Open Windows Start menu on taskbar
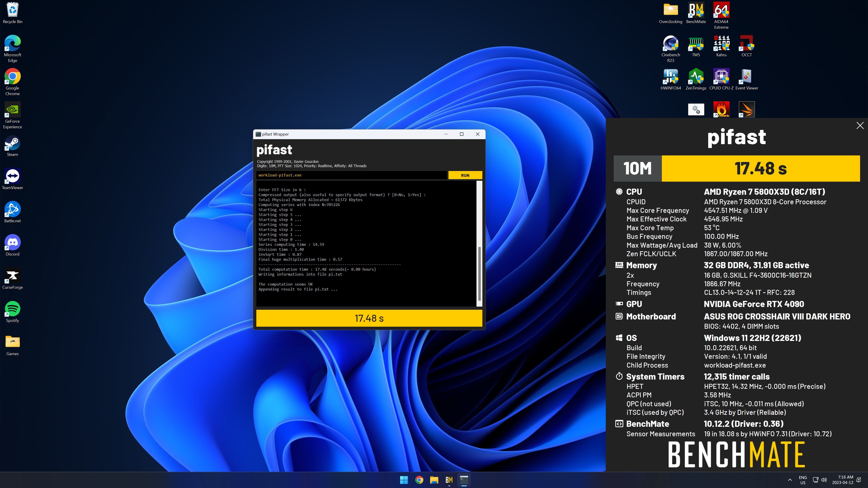This screenshot has height=488, width=868. pos(404,480)
